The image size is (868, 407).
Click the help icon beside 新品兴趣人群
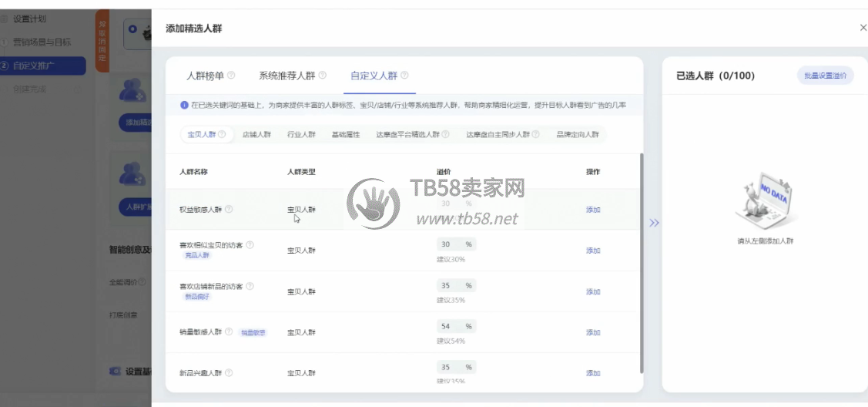click(229, 373)
